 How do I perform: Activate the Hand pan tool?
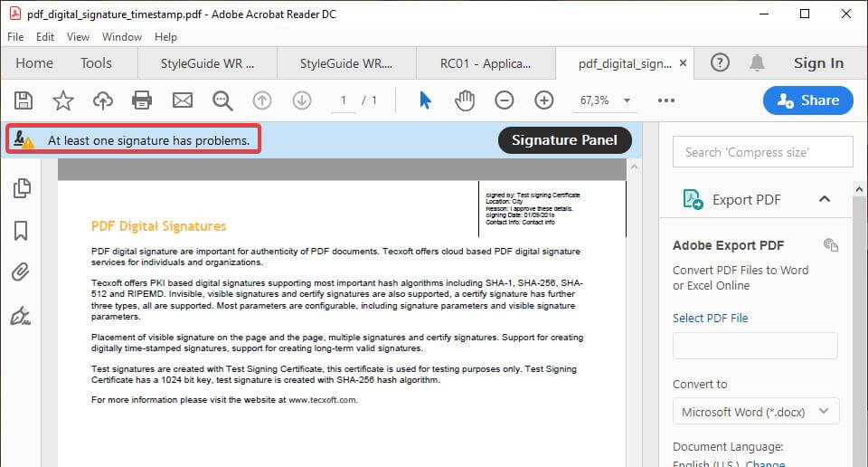(x=465, y=100)
